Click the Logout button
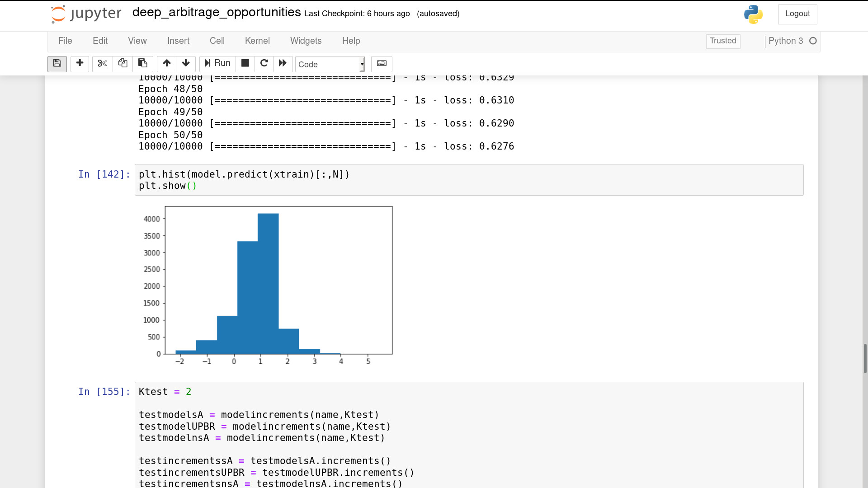This screenshot has height=488, width=868. [797, 14]
